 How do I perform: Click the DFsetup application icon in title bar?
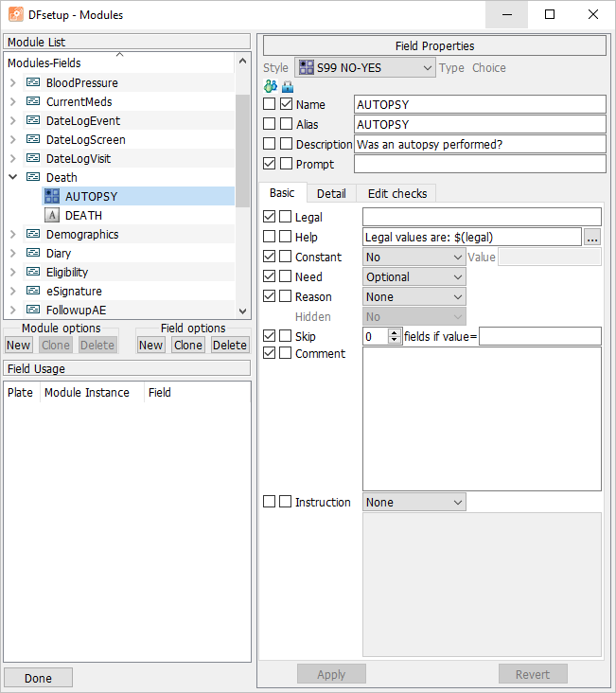click(x=16, y=14)
